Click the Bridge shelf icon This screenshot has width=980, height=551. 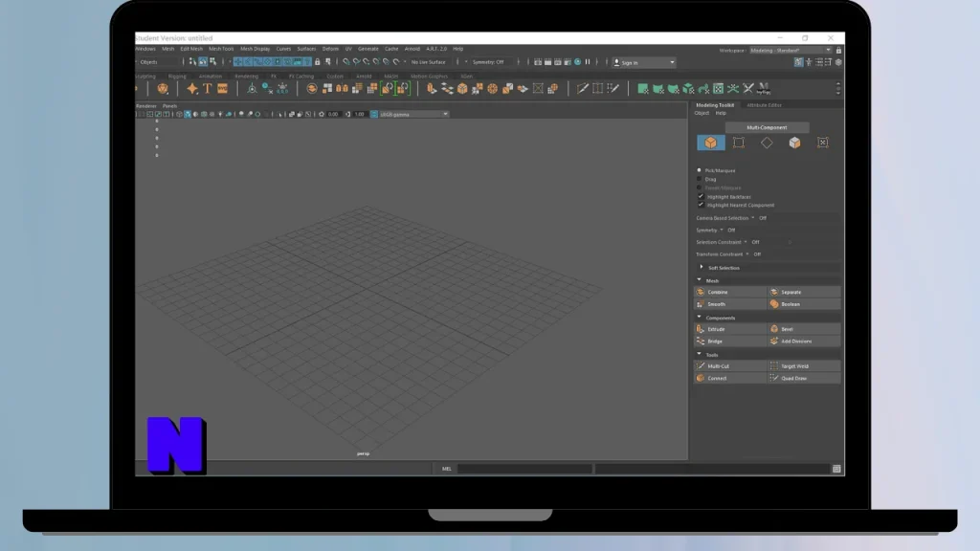click(x=447, y=89)
